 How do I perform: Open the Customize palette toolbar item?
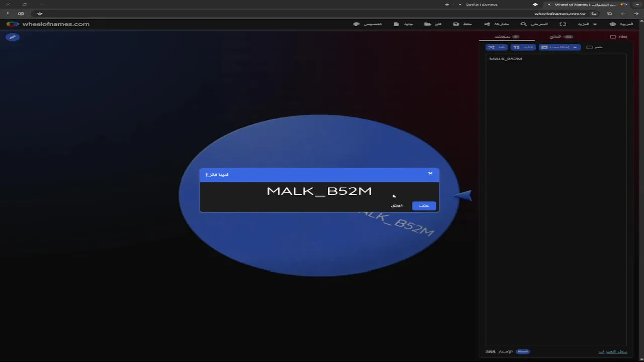point(368,24)
